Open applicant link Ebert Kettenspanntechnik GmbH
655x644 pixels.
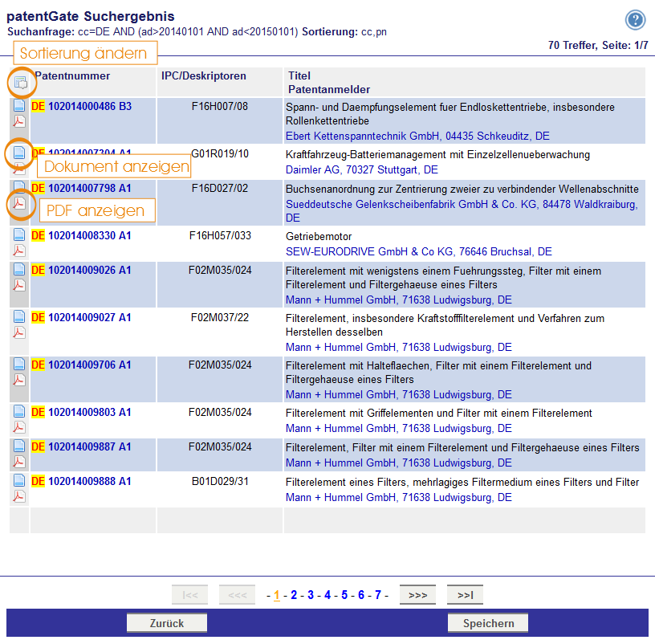[417, 137]
